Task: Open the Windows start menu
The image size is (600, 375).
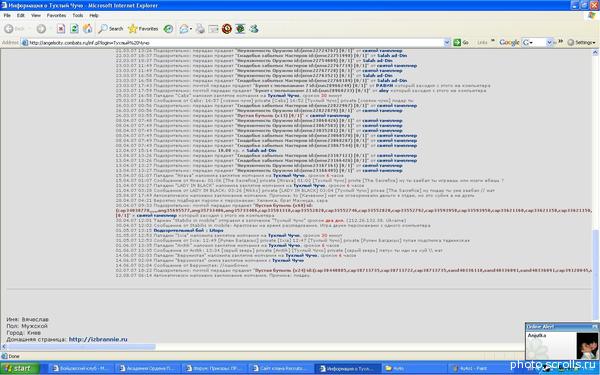Action: point(20,368)
